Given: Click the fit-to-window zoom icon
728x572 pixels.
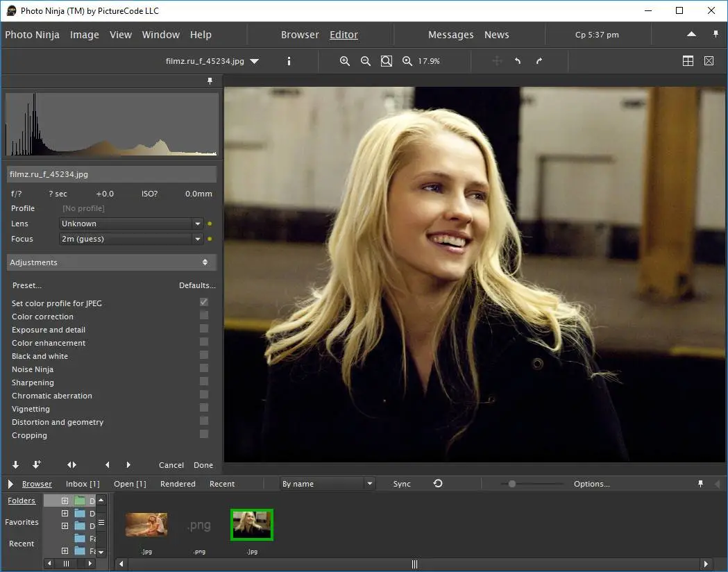Looking at the screenshot, I should click(x=387, y=61).
